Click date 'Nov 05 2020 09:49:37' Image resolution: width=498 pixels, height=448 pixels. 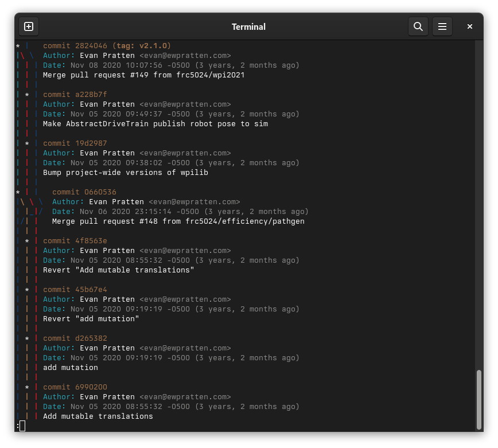[116, 114]
